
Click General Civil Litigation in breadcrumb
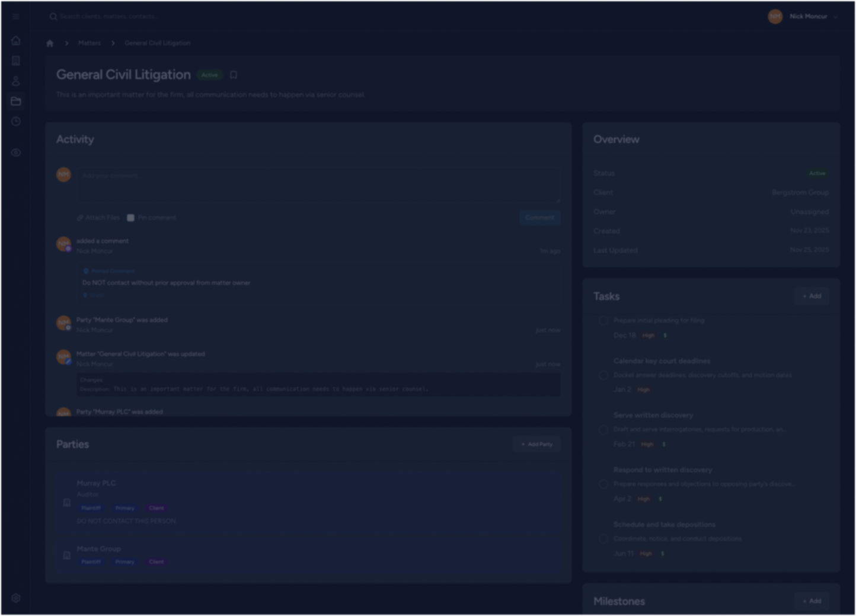tap(157, 43)
